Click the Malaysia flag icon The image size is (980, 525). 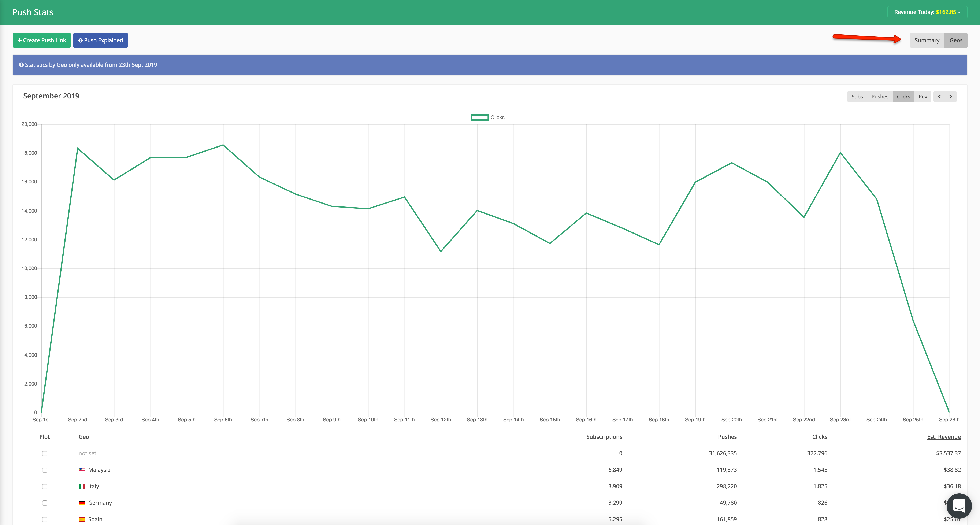point(82,470)
